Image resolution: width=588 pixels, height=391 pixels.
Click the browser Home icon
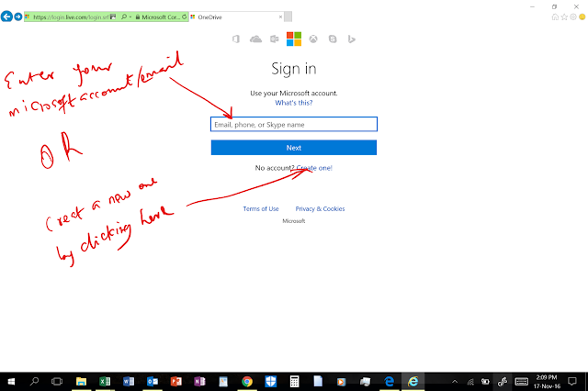(x=555, y=17)
